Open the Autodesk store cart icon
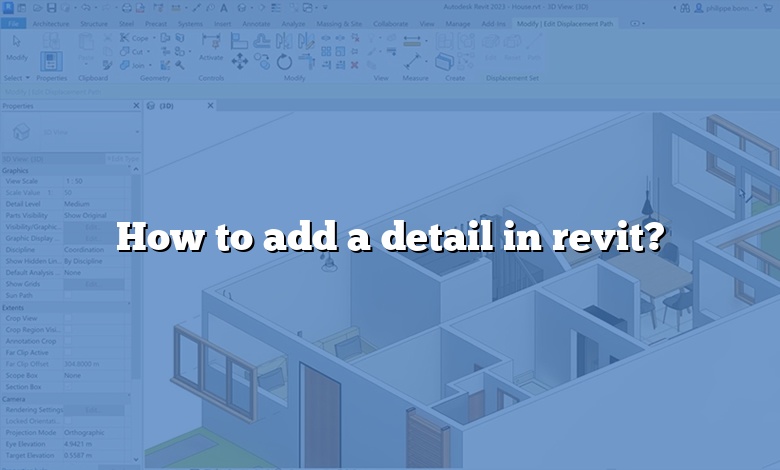The height and width of the screenshot is (470, 780). tap(768, 8)
